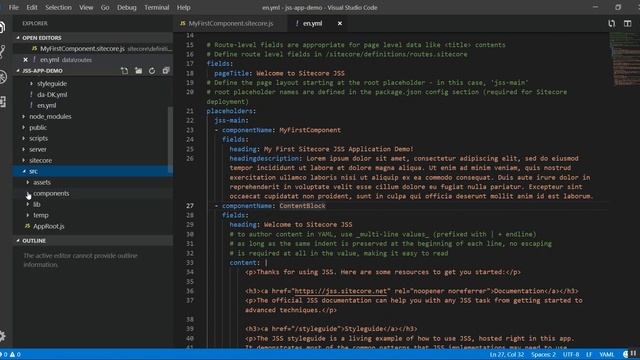Expand the server folder
Viewport: 640px width, 360px height.
point(38,149)
